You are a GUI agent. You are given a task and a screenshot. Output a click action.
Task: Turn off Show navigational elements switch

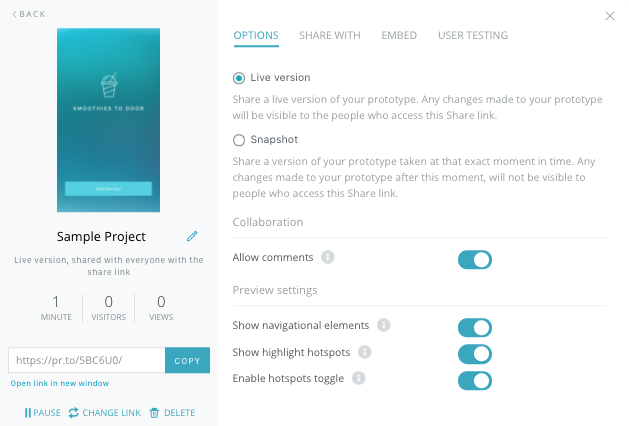[475, 328]
